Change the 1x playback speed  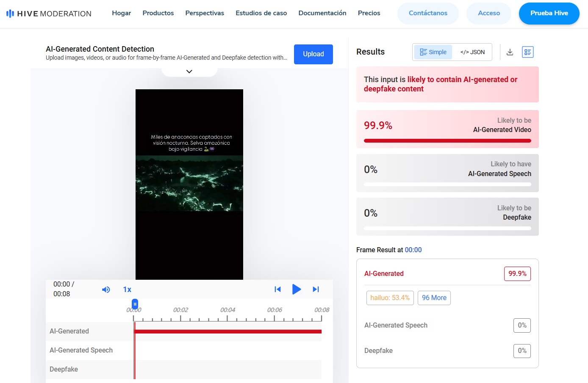coord(127,289)
